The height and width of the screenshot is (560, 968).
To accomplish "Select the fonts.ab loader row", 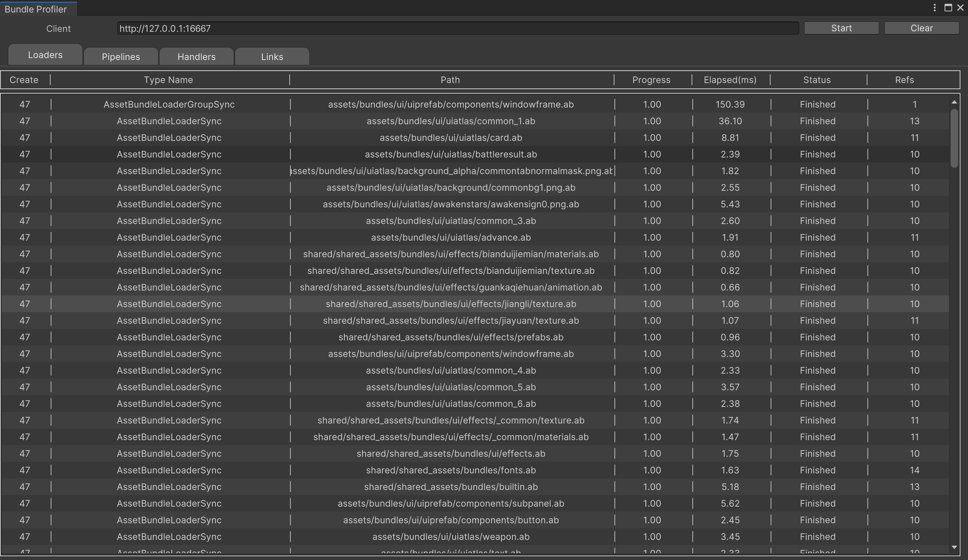I will click(x=451, y=470).
